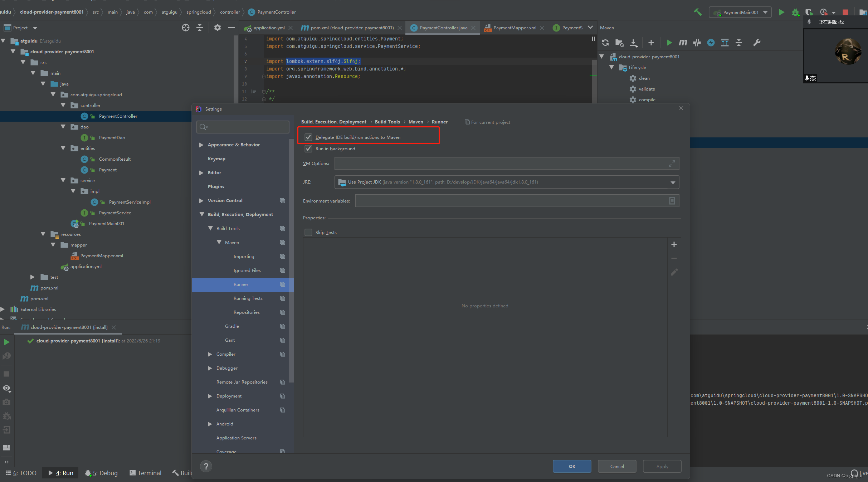
Task: Click Download Sources and Documentation icon in Maven
Action: coord(634,43)
